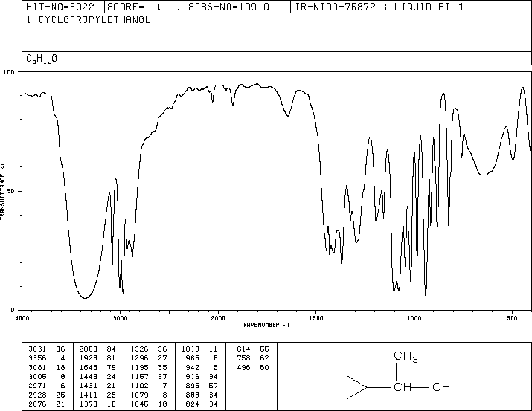This screenshot has width=532, height=411.
Task: Select peak table entry 1018
Action: pos(199,349)
